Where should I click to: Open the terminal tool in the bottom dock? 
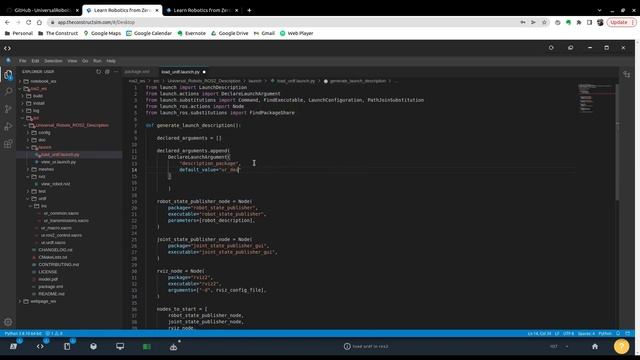[x=13, y=346]
